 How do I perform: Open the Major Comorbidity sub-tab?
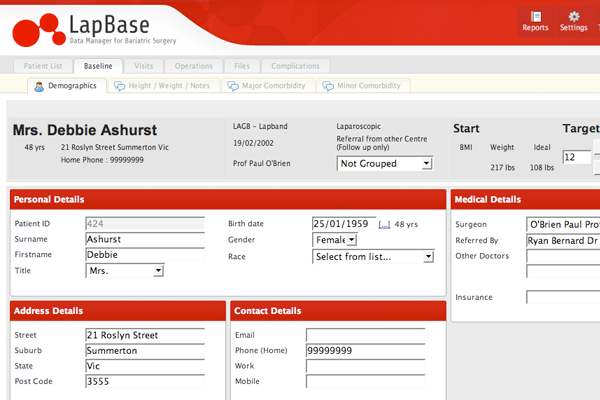point(265,86)
